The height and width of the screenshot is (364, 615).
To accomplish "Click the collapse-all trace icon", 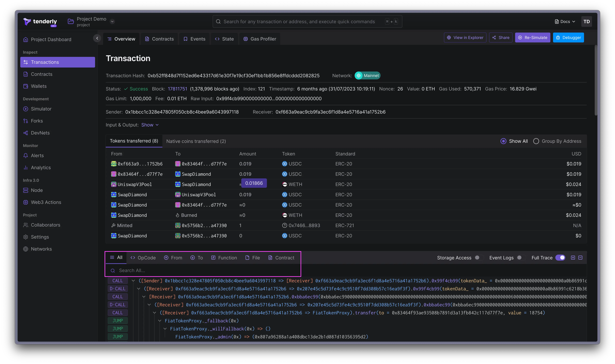I will (x=580, y=258).
